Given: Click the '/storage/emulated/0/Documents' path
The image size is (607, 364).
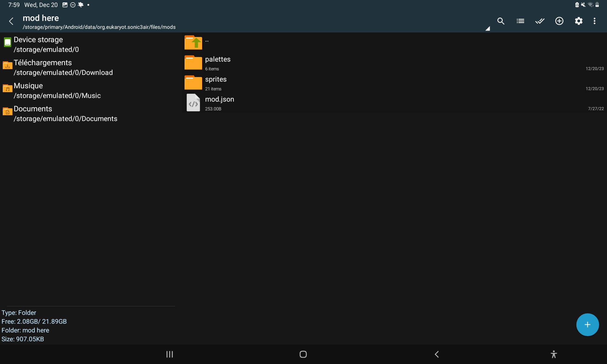Looking at the screenshot, I should [65, 119].
